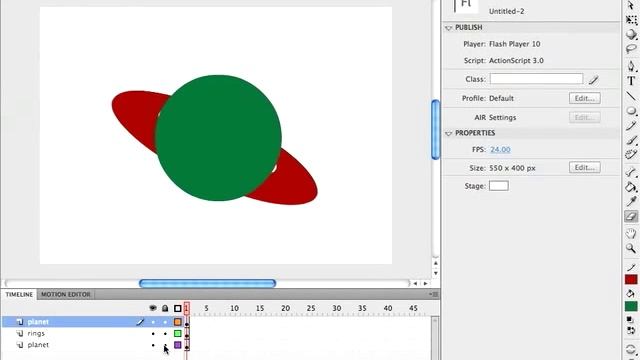Click the vertical stage scrollbar thumb
Screen dimensions: 640x360
click(x=436, y=129)
